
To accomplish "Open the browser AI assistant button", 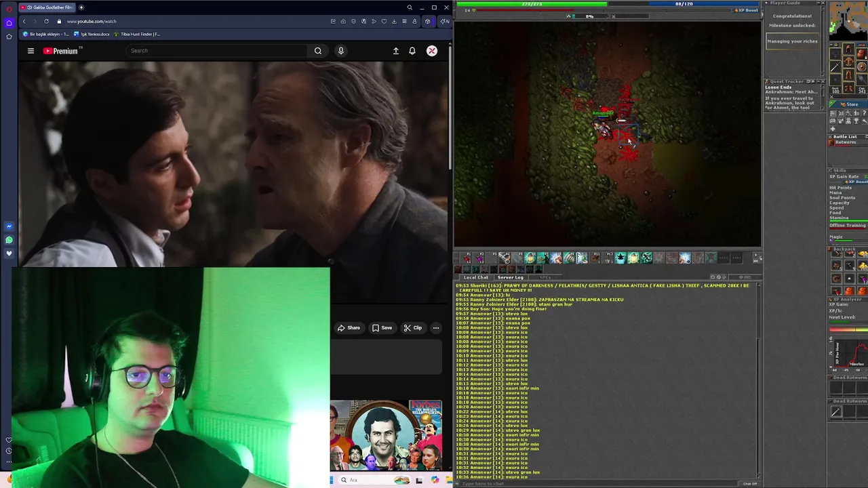I will click(444, 21).
